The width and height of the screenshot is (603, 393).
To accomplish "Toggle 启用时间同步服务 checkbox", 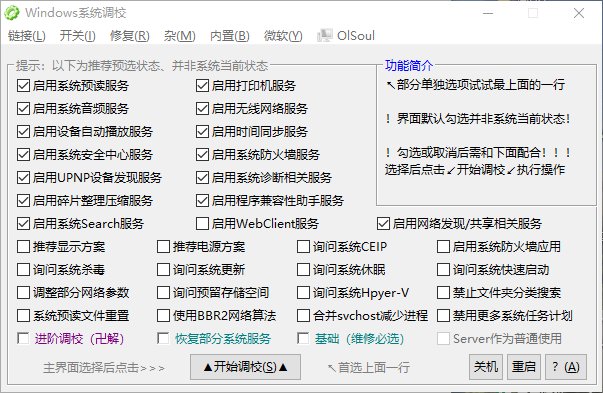I will tap(202, 132).
